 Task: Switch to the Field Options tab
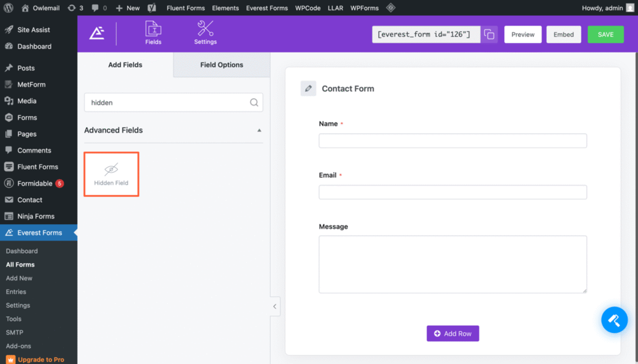(x=222, y=65)
